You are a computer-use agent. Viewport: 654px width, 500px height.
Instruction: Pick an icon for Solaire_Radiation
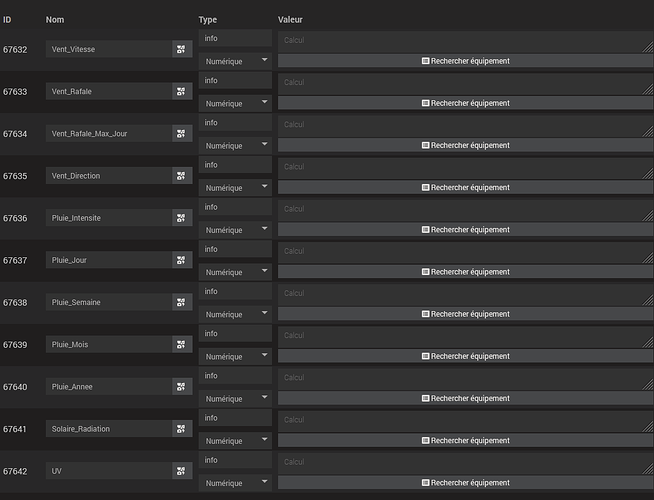tap(182, 429)
